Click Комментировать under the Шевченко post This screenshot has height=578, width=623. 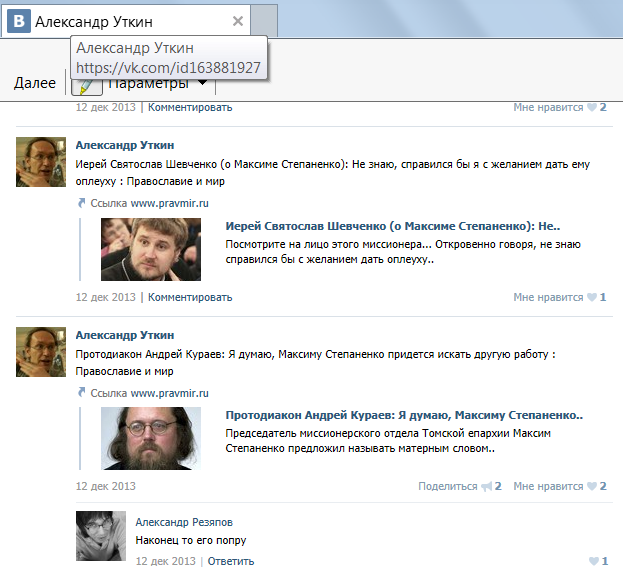pyautogui.click(x=190, y=298)
